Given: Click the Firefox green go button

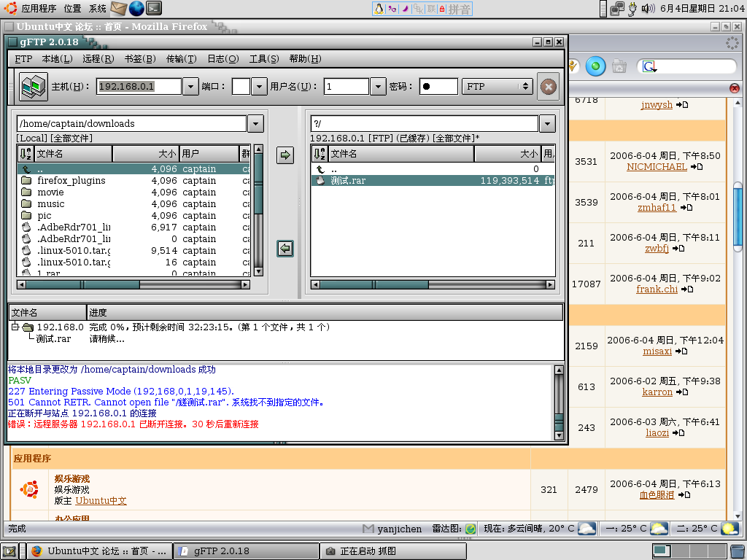Looking at the screenshot, I should [595, 66].
